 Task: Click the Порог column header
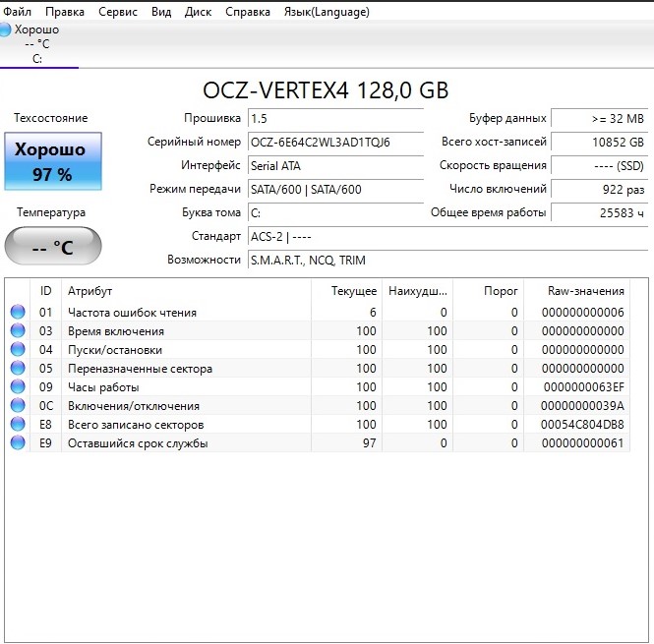(488, 291)
